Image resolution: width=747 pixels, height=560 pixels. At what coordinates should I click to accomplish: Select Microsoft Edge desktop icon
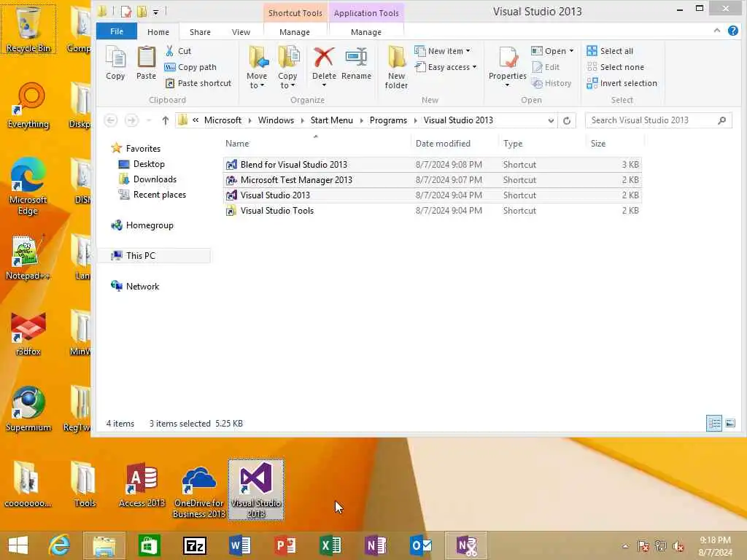point(28,187)
